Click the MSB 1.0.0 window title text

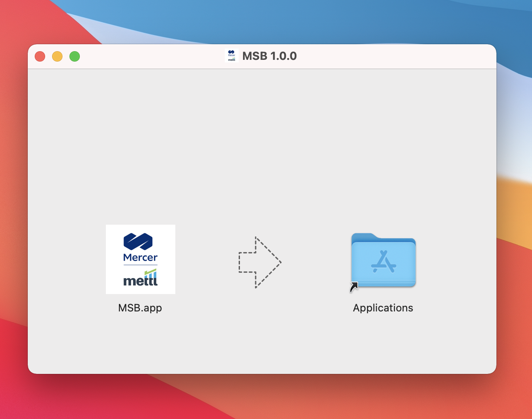pos(269,56)
